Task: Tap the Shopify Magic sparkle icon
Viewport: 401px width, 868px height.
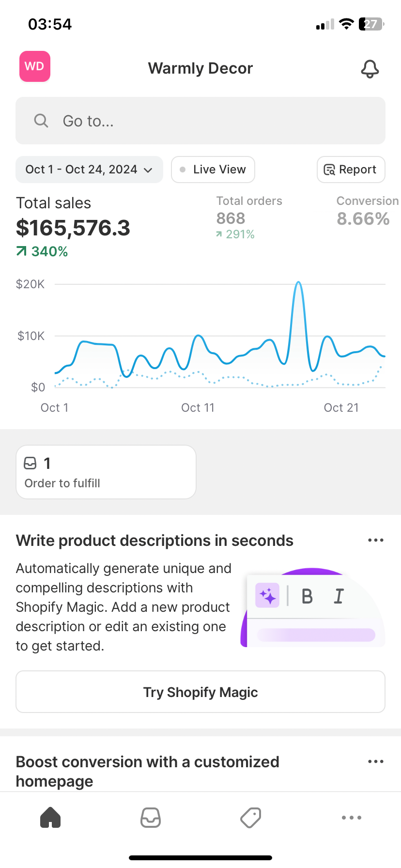Action: coord(267,595)
